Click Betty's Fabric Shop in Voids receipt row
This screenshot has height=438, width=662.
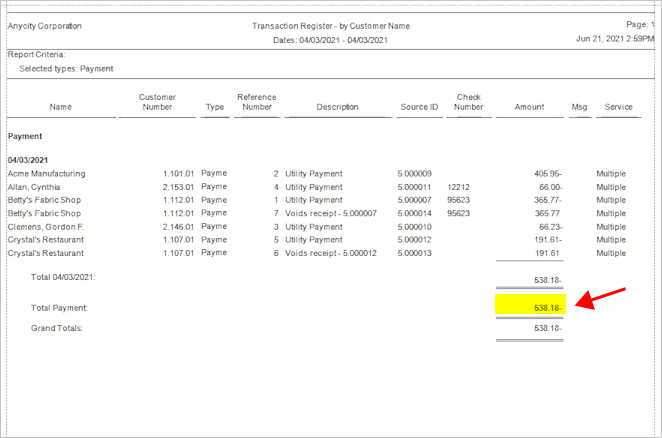[44, 213]
